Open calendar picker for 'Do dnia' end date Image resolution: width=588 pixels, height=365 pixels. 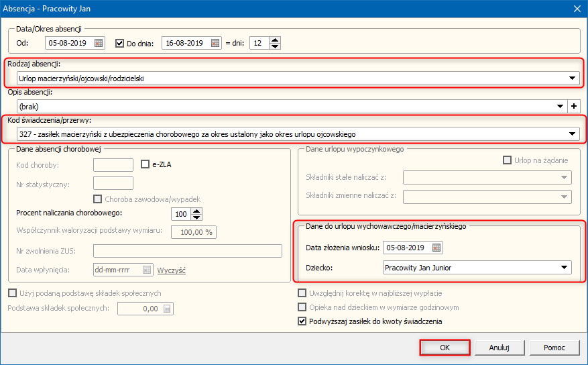215,43
